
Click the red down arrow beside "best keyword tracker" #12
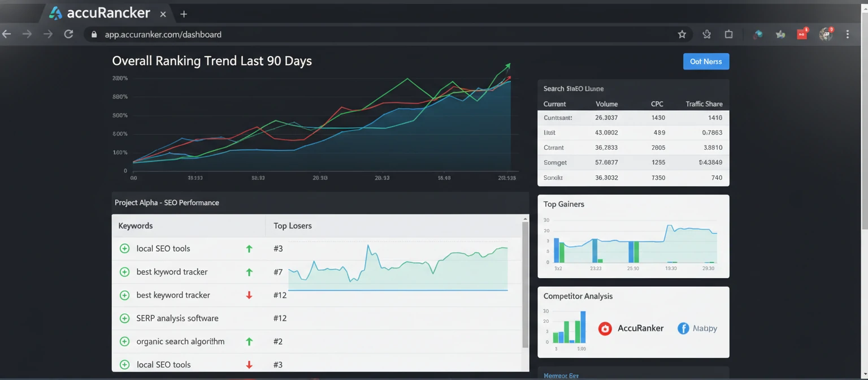coord(249,295)
